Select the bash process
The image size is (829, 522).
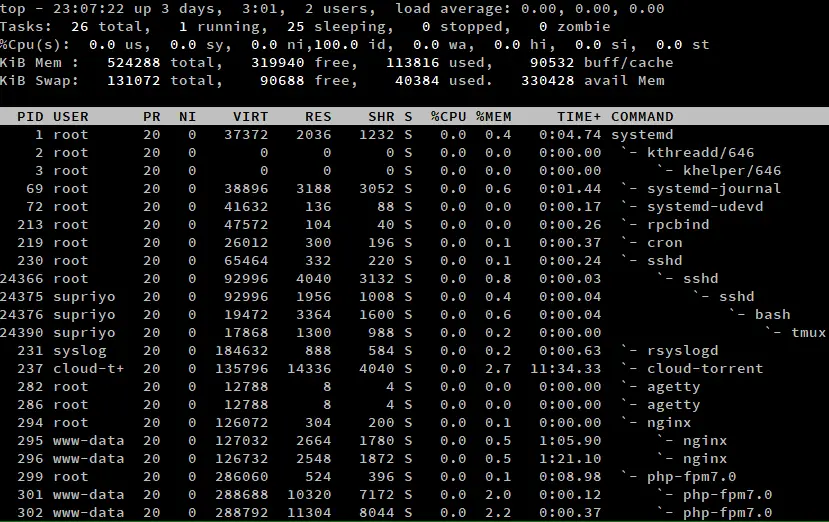[x=414, y=315]
